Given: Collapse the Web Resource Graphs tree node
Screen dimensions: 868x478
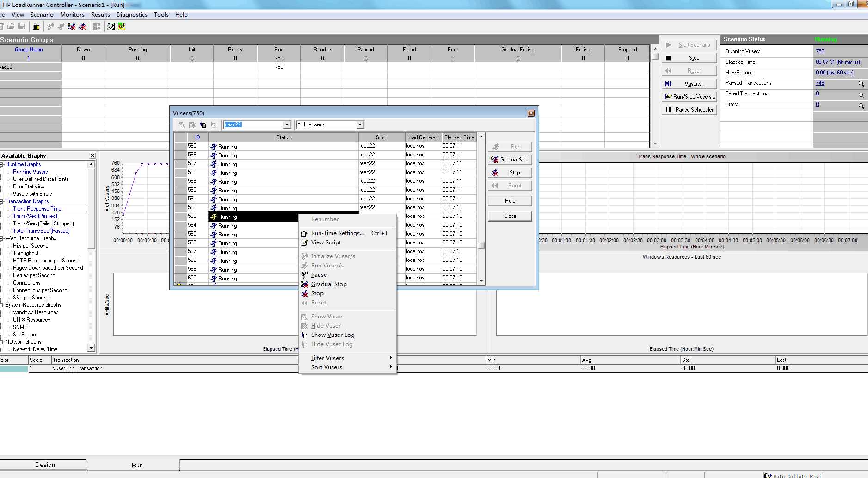Looking at the screenshot, I should (2, 238).
